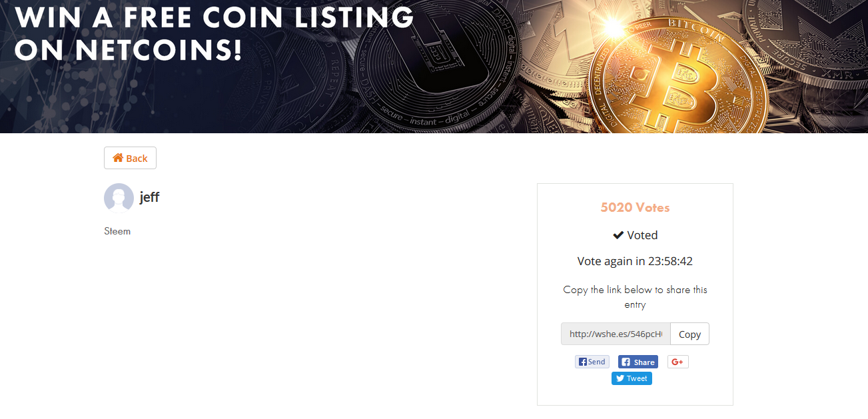
Task: Click the Dash coin image in banner
Action: 433,57
